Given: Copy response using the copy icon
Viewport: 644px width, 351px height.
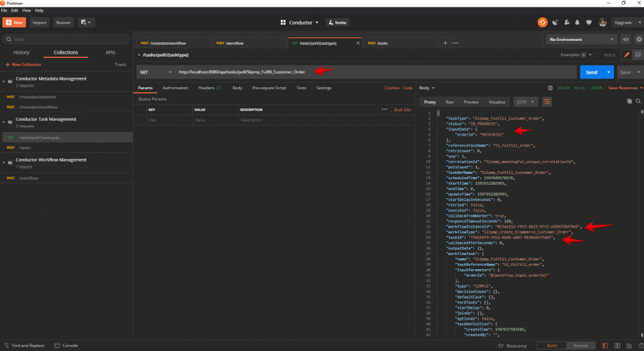Looking at the screenshot, I should pyautogui.click(x=629, y=101).
